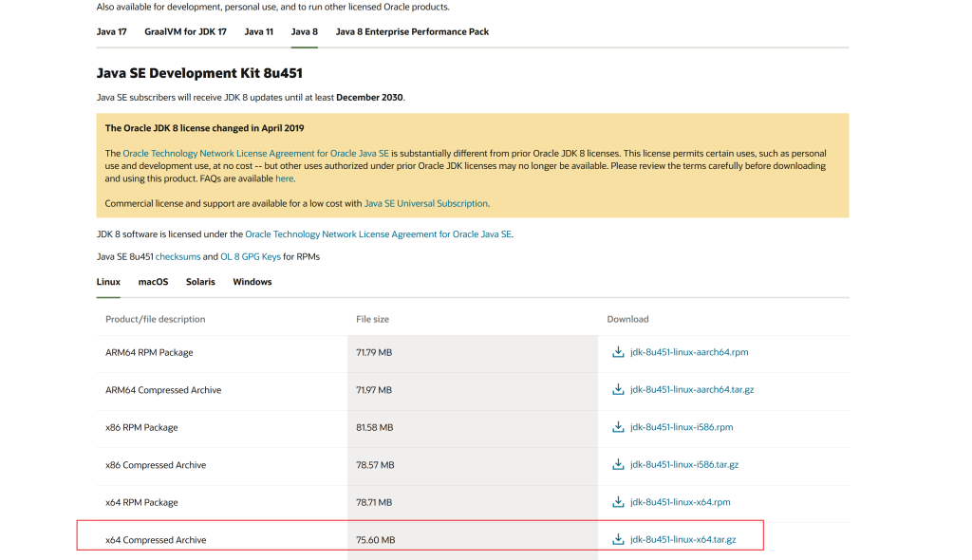Click the 'File size' column header

(x=372, y=319)
